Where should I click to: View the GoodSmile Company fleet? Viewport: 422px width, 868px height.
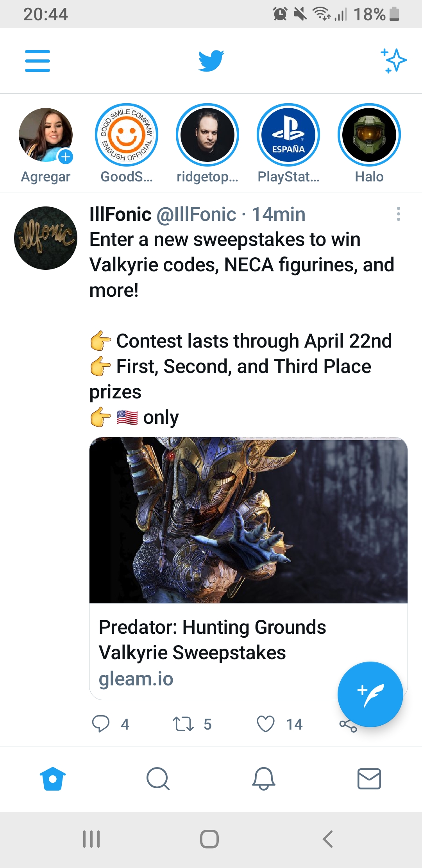tap(127, 135)
